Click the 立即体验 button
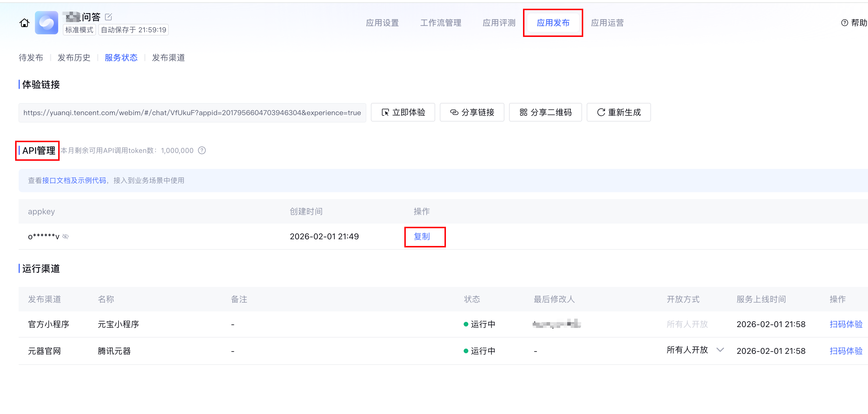The image size is (868, 414). tap(403, 113)
